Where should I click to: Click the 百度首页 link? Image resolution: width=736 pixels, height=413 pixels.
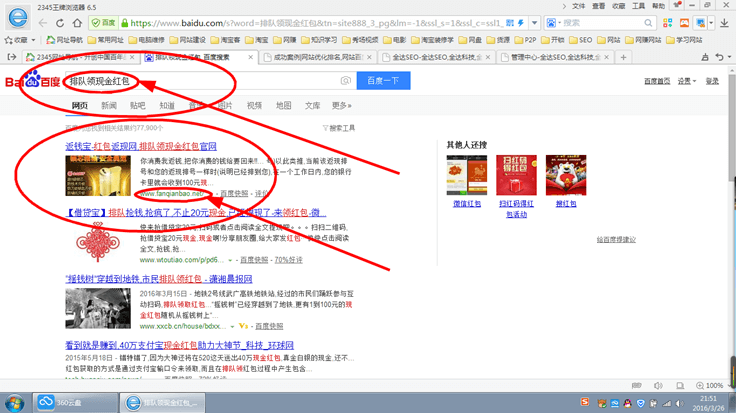pos(657,81)
